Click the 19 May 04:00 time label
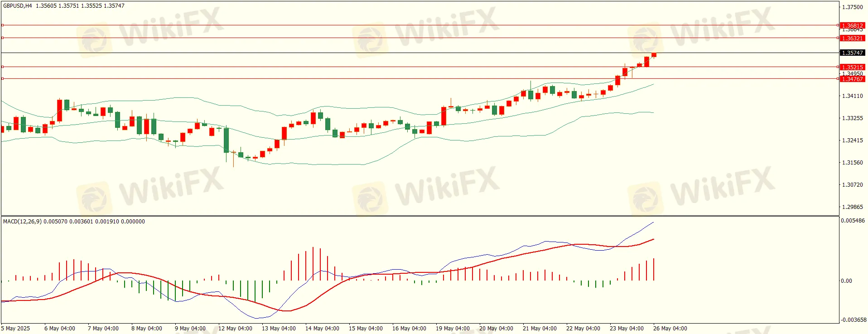The width and height of the screenshot is (868, 334). point(453,329)
